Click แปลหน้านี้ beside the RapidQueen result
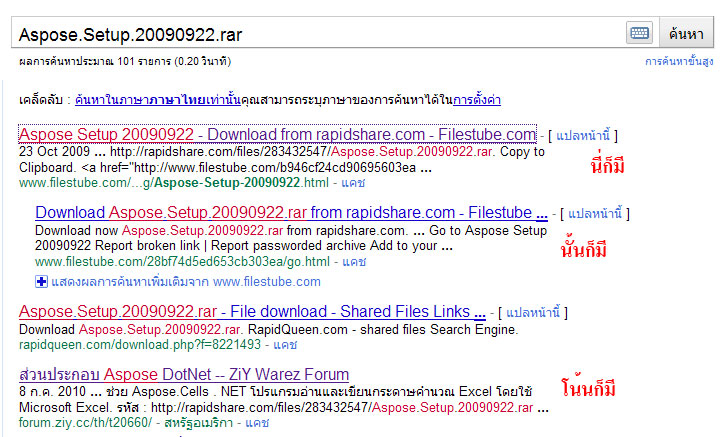 click(533, 313)
